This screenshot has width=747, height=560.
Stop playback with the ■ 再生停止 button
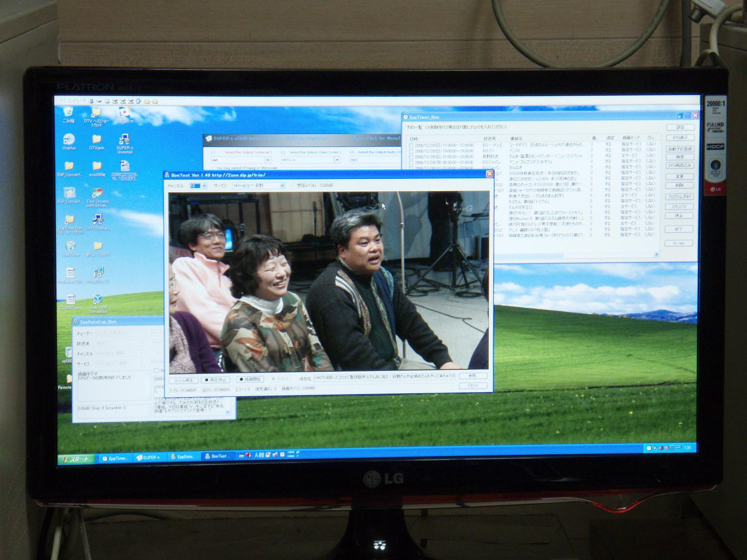215,380
